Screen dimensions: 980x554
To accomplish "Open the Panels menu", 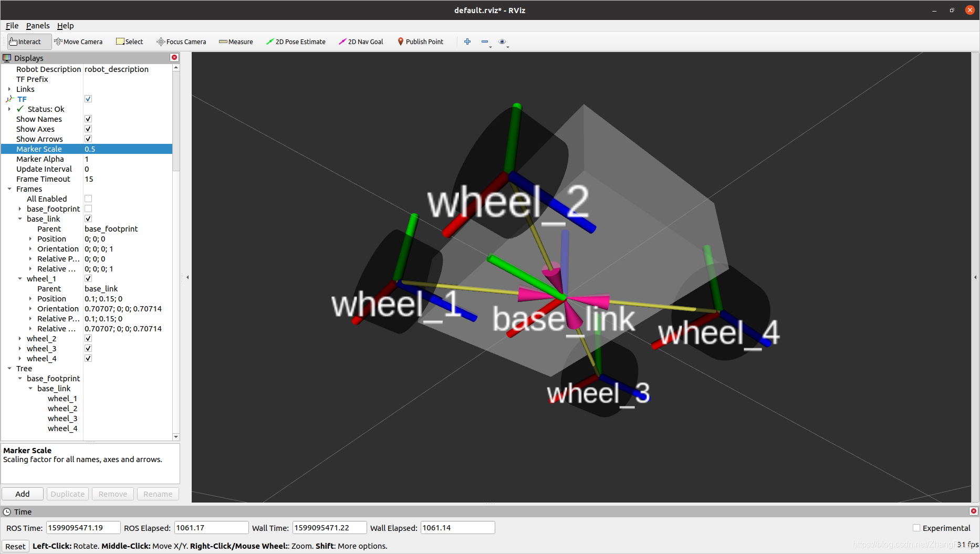I will (38, 26).
